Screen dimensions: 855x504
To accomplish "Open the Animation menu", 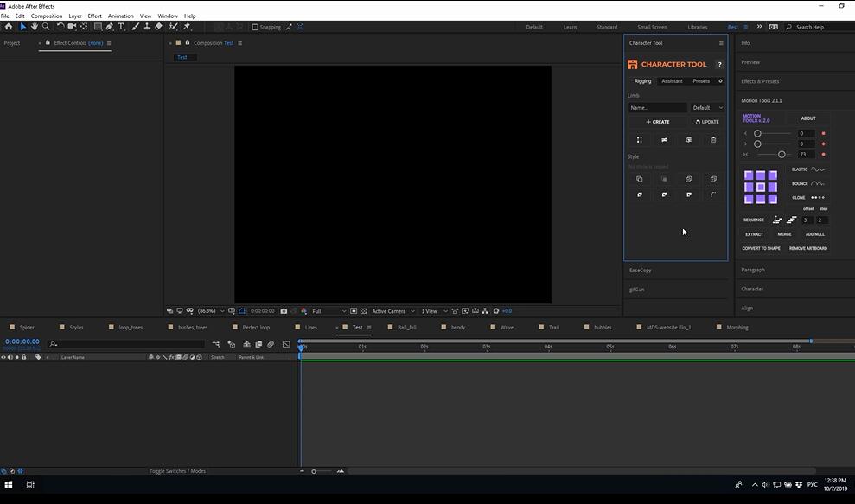I will (x=120, y=16).
